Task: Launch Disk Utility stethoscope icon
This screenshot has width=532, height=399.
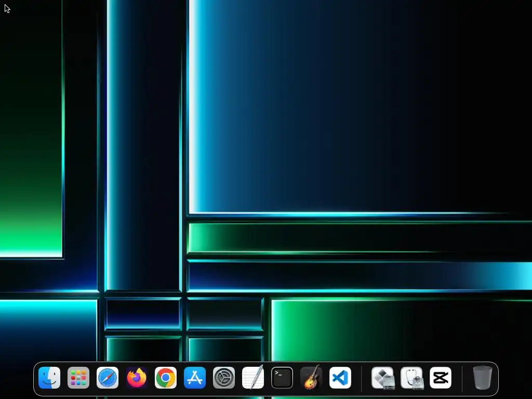Action: tap(411, 378)
